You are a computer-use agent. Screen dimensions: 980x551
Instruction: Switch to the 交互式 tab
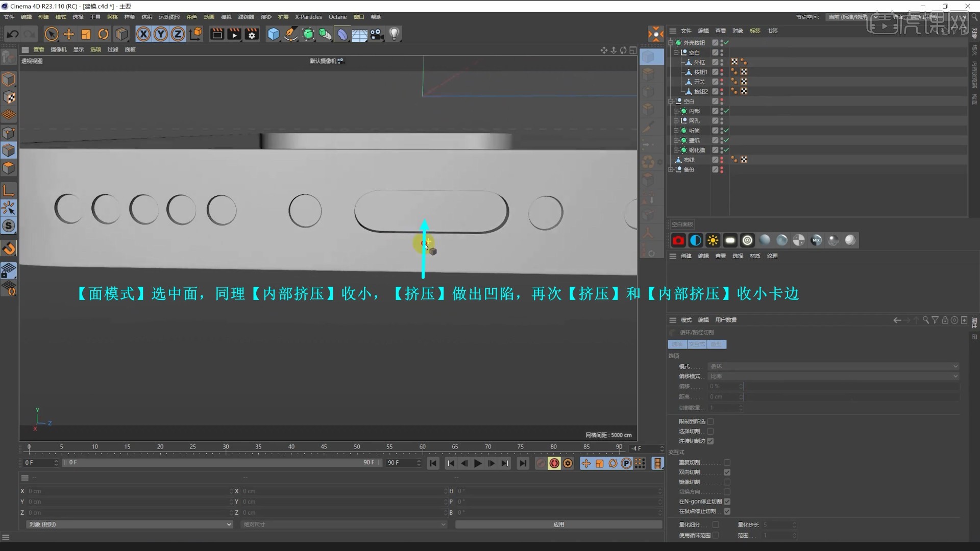point(697,344)
